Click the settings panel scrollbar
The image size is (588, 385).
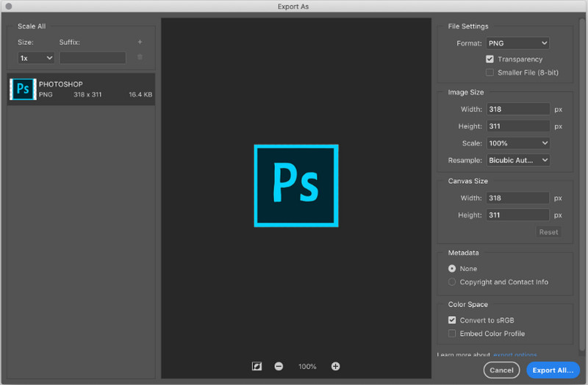click(582, 184)
